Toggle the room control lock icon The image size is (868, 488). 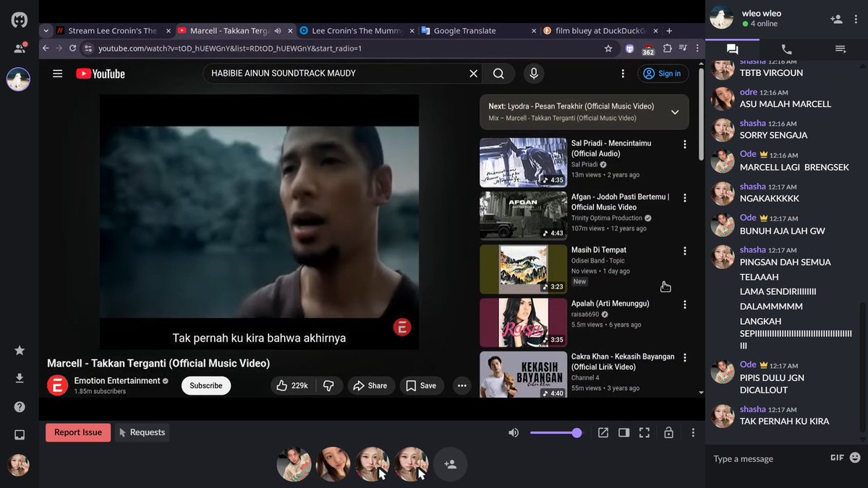668,433
